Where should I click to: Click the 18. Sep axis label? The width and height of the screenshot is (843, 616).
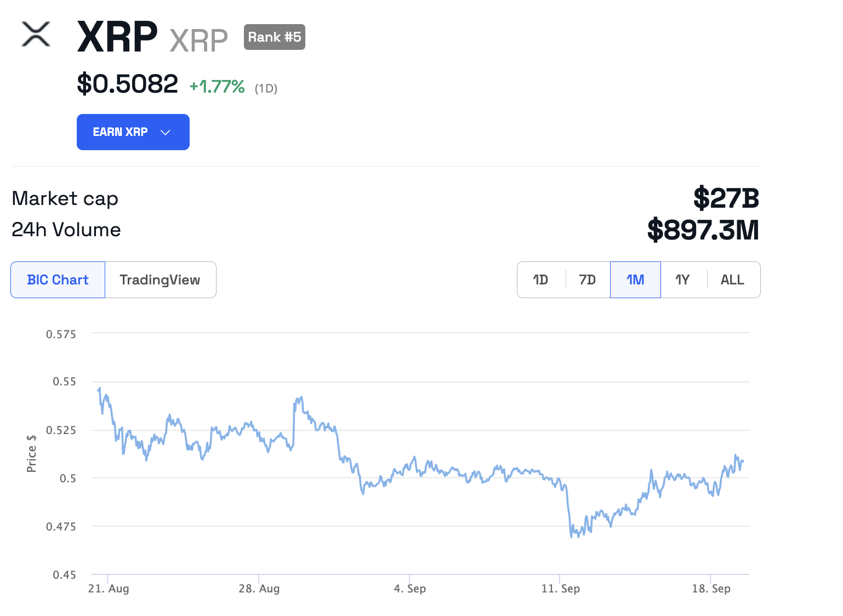pos(711,588)
